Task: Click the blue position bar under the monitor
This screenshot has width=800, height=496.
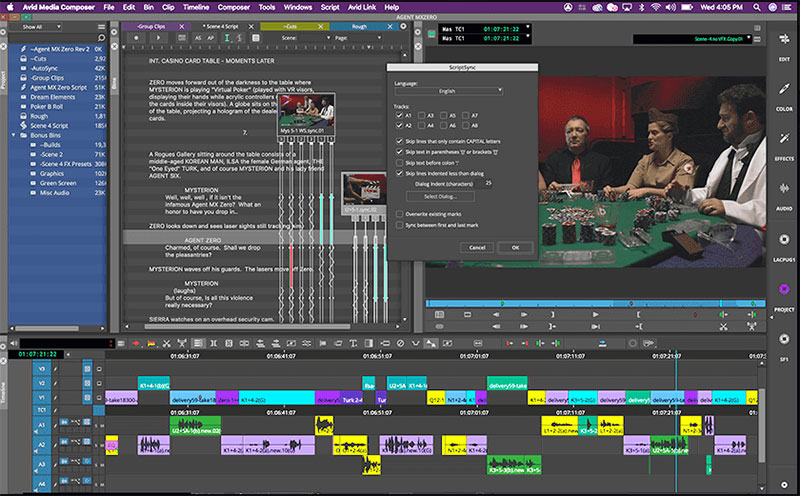Action: pyautogui.click(x=595, y=304)
